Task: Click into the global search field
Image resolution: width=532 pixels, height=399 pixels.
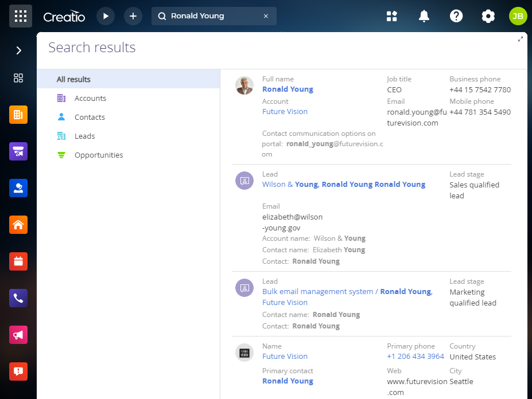Action: click(213, 16)
